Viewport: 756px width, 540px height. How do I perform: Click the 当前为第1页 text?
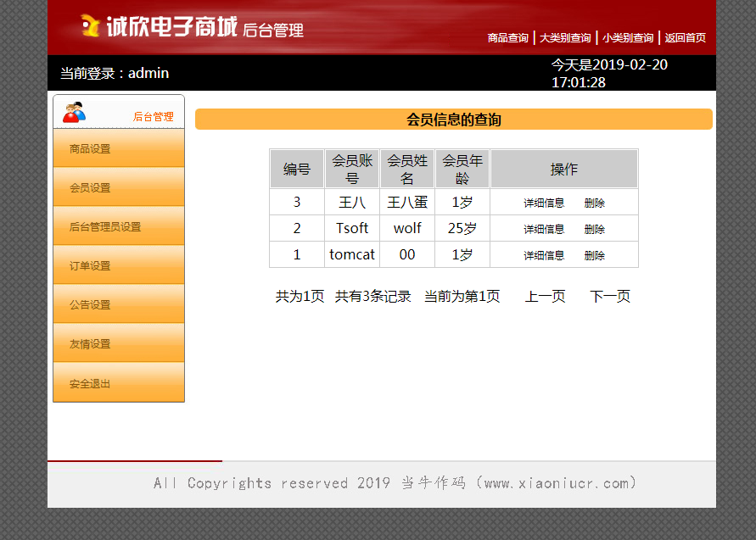pos(462,296)
